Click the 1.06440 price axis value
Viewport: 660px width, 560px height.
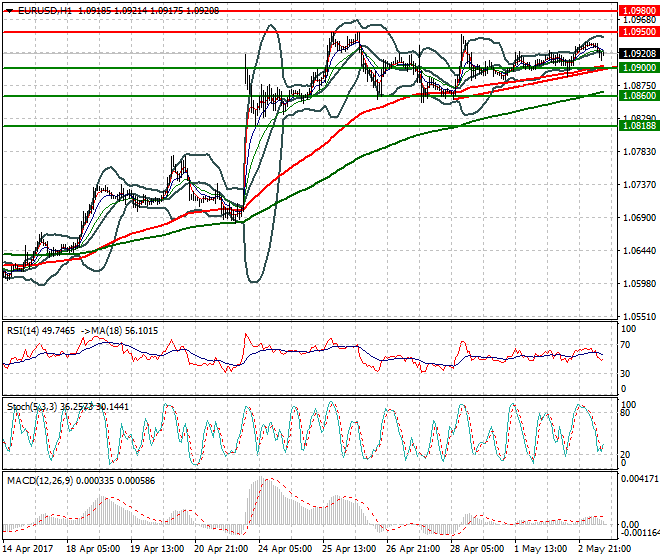coord(639,251)
